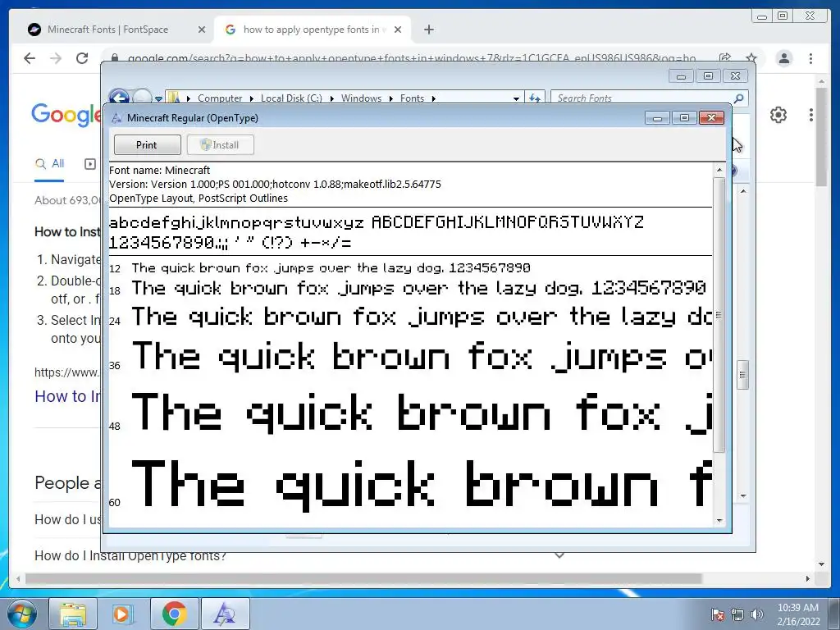840x630 pixels.
Task: Maximize the Fonts Explorer window
Action: point(708,76)
